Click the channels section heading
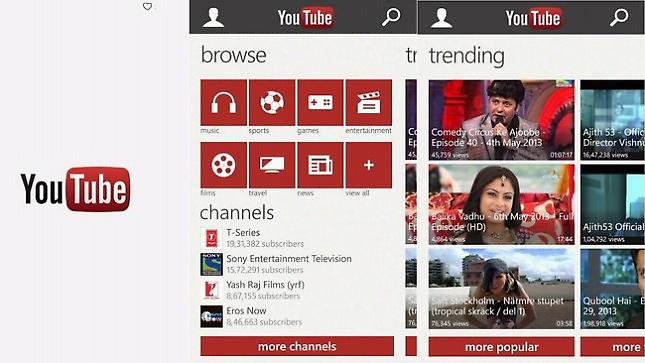The width and height of the screenshot is (645, 363). click(x=237, y=213)
